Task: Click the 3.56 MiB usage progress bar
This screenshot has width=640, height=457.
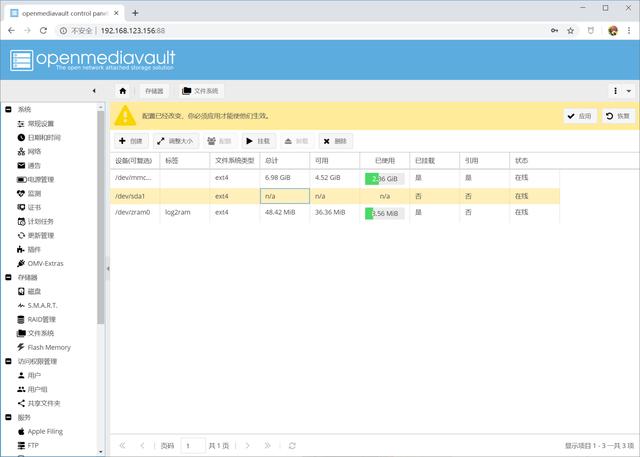Action: [384, 213]
